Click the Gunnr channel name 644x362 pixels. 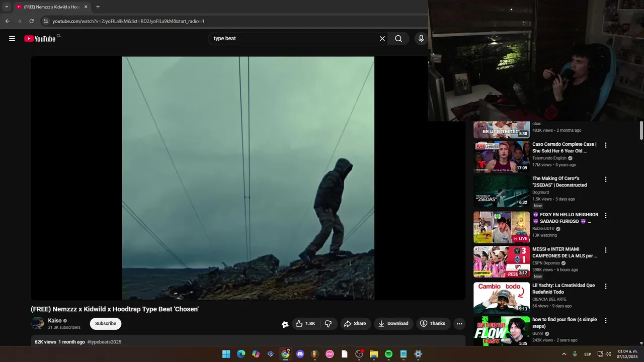pyautogui.click(x=538, y=333)
